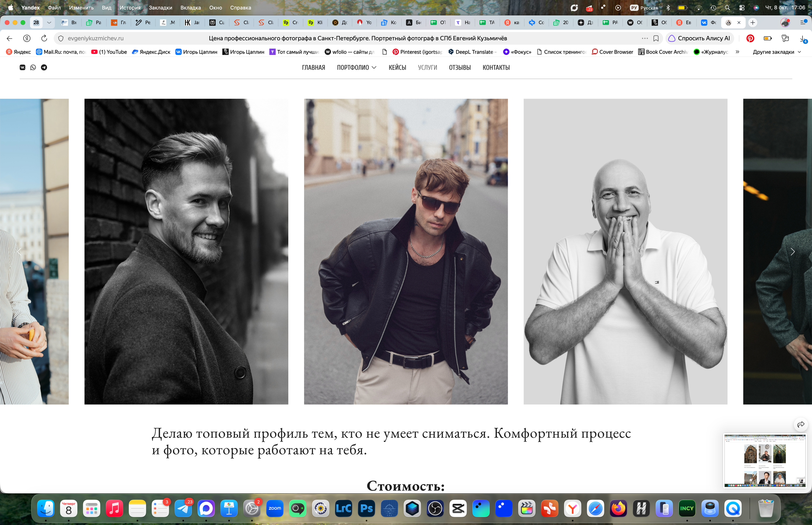Open the Pinterest extension icon
Image resolution: width=812 pixels, height=525 pixels.
coord(750,38)
